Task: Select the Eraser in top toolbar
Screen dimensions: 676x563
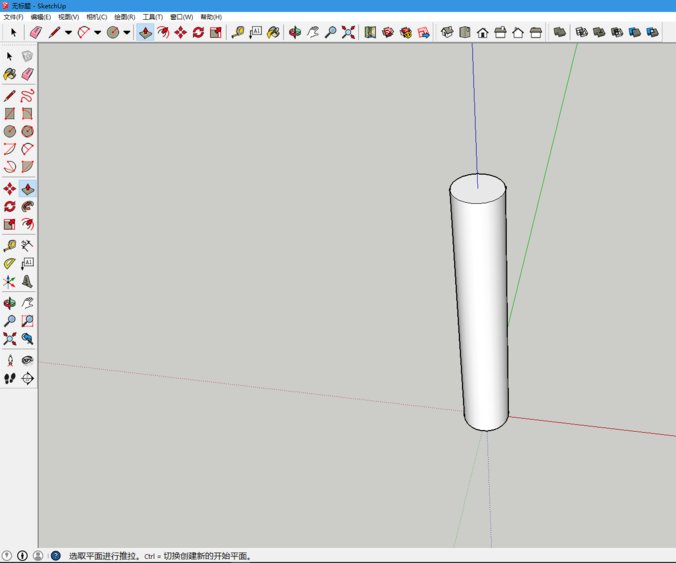Action: click(x=35, y=32)
